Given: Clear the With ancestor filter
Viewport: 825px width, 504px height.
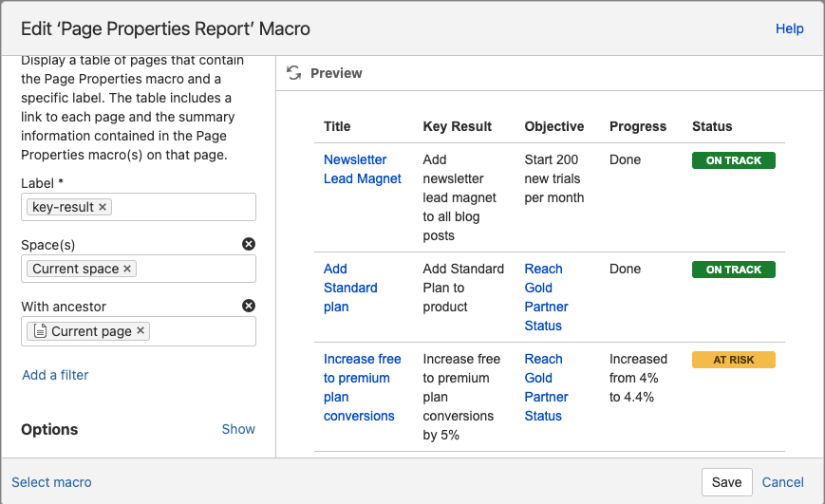Looking at the screenshot, I should (x=249, y=306).
